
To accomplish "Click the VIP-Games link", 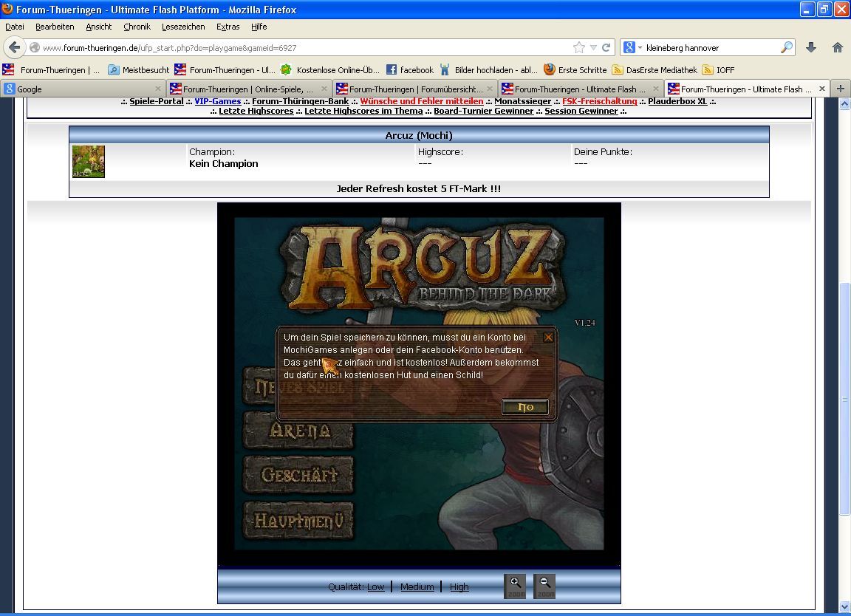I will click(218, 101).
